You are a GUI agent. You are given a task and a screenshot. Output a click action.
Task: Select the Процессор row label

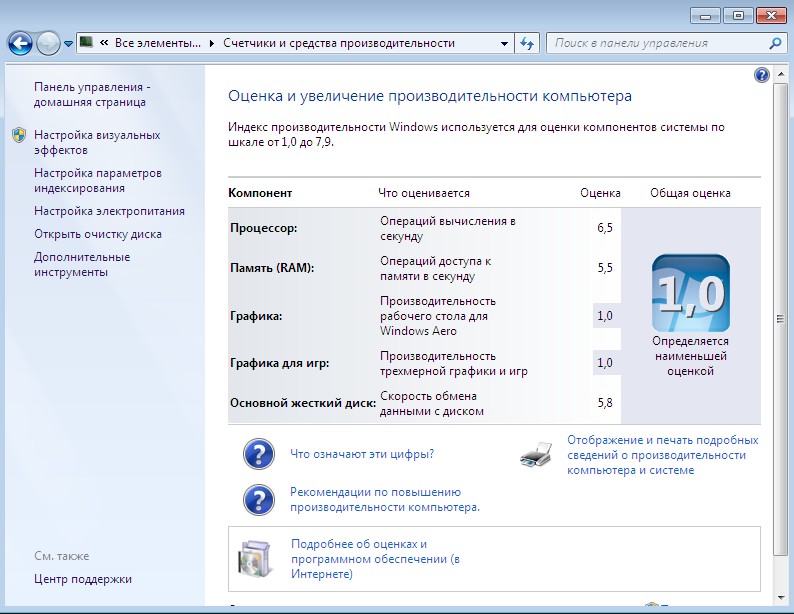[x=264, y=228]
